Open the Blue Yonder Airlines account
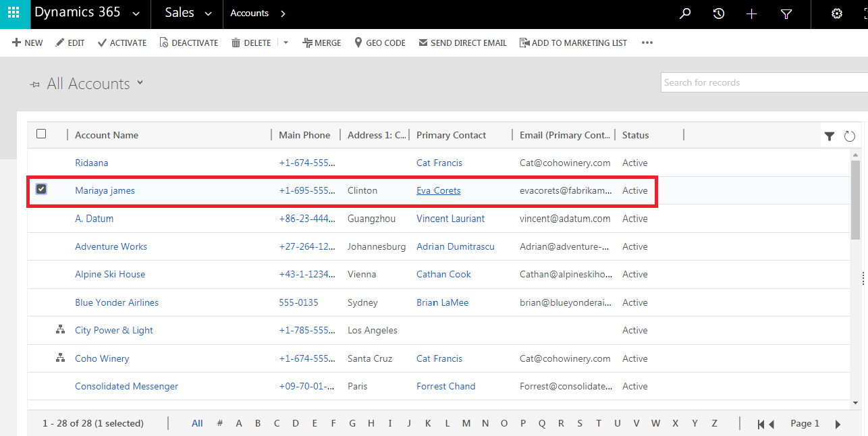 [x=117, y=302]
